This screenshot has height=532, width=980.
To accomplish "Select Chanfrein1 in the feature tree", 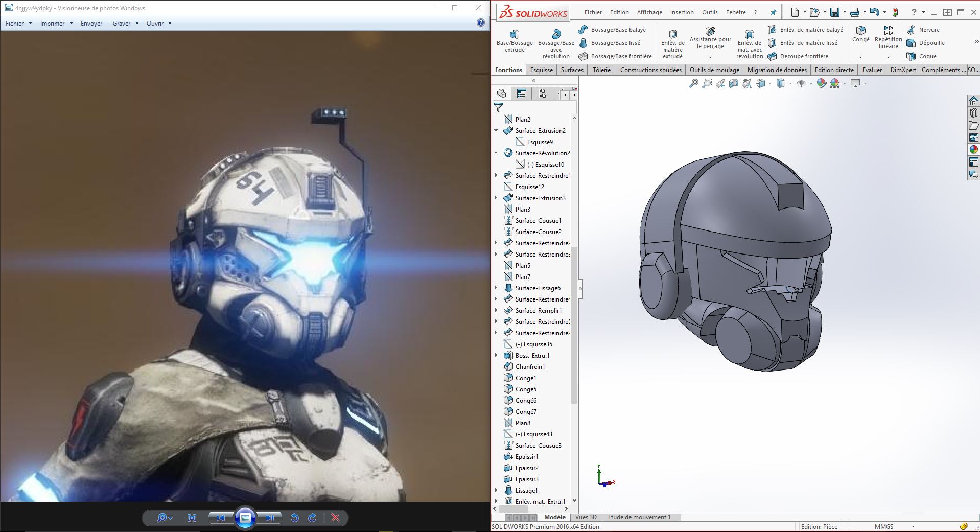I will 530,366.
